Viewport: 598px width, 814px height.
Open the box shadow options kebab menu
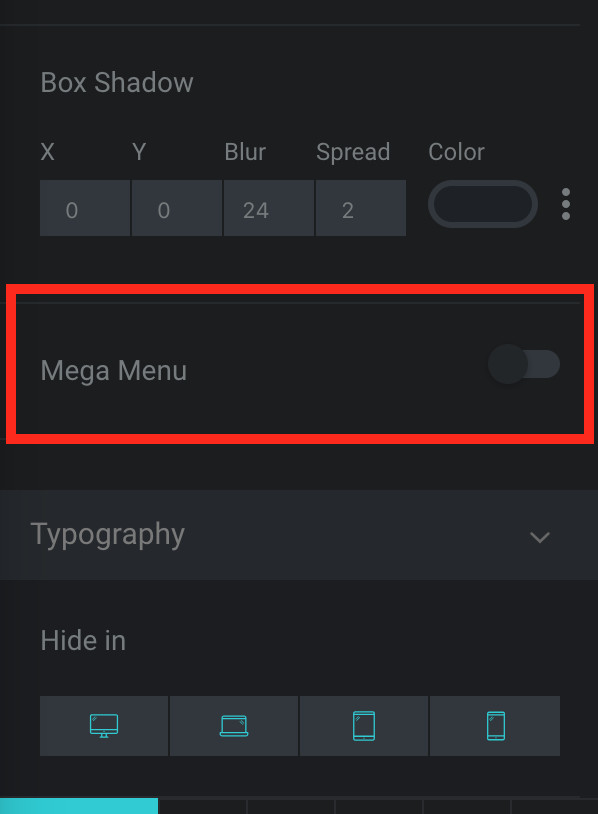pyautogui.click(x=566, y=204)
